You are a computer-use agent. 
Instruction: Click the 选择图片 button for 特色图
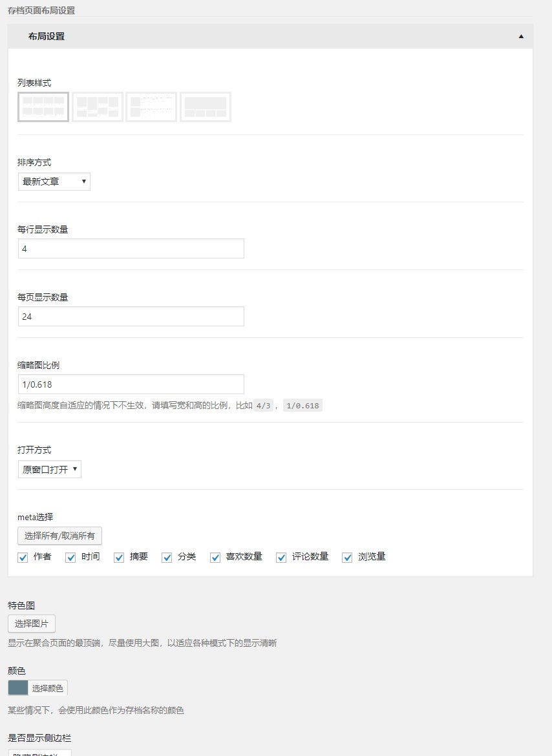32,624
